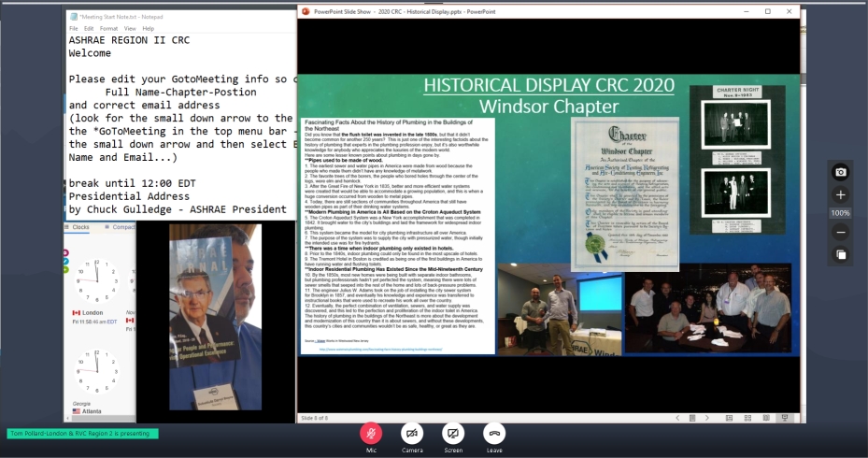
Task: Click the Windsor Chapter charter certificate image
Action: [625, 193]
